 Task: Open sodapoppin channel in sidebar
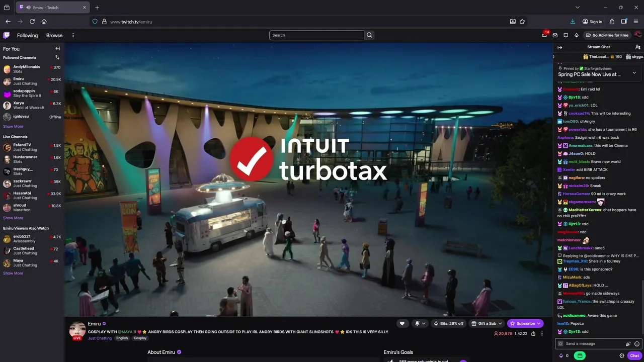[x=32, y=94]
